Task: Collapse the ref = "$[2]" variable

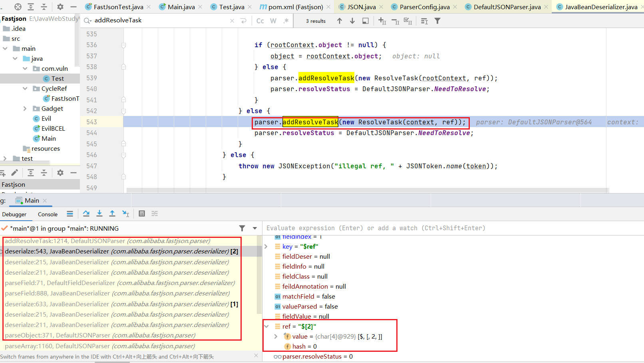Action: click(266, 326)
